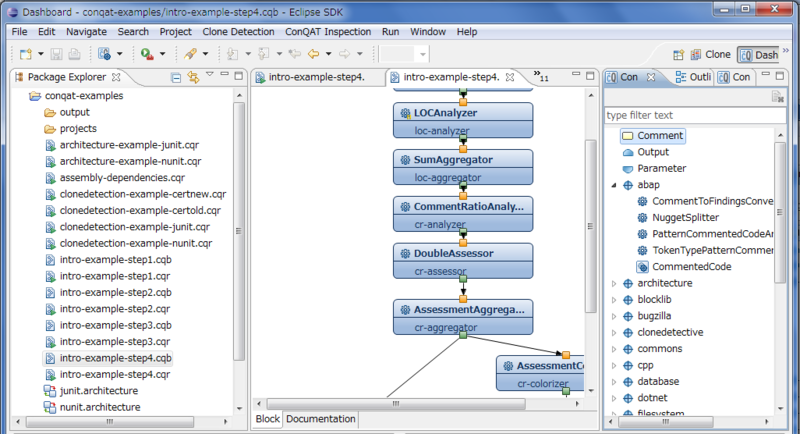Open Package Explorer view menu triangle
The image size is (800, 434).
pos(210,74)
